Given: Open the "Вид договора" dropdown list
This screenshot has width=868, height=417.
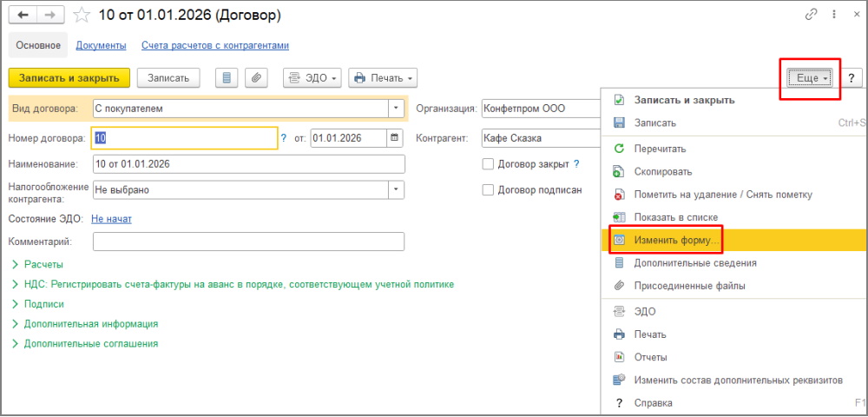Looking at the screenshot, I should point(396,109).
